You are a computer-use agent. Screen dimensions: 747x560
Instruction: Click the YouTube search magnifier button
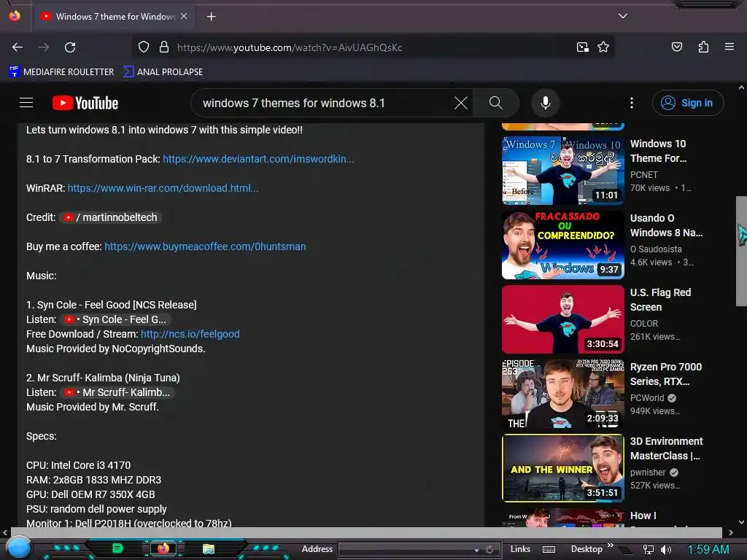point(496,103)
